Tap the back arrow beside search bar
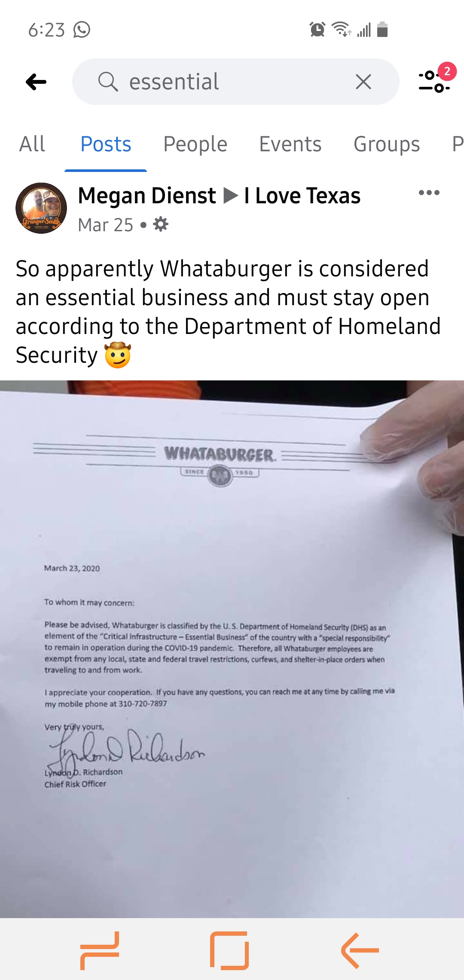Viewport: 464px width, 980px height. [x=36, y=82]
